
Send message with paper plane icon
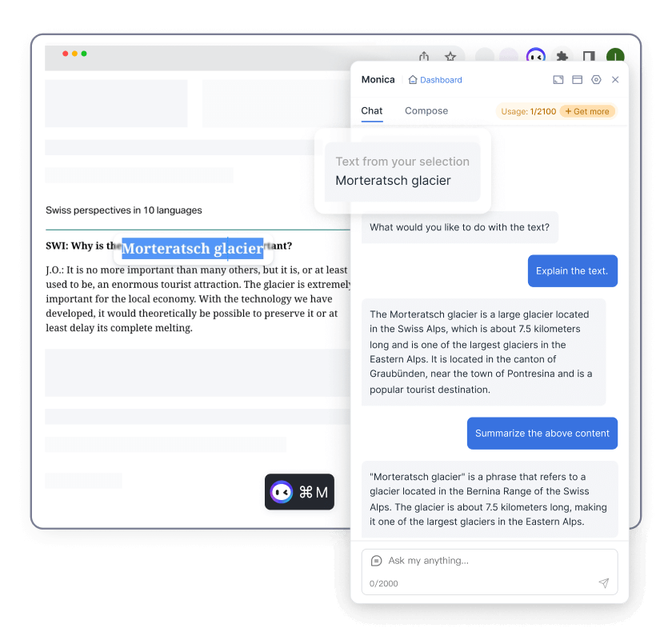[603, 582]
